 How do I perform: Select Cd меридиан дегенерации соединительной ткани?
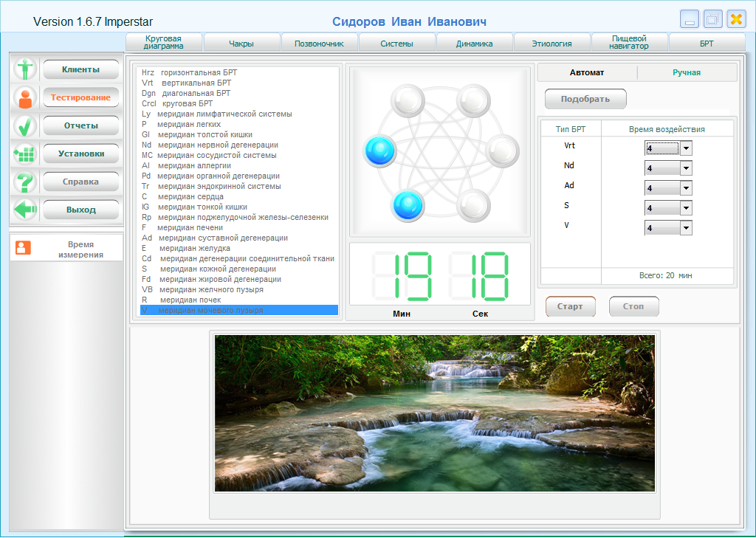(239, 259)
